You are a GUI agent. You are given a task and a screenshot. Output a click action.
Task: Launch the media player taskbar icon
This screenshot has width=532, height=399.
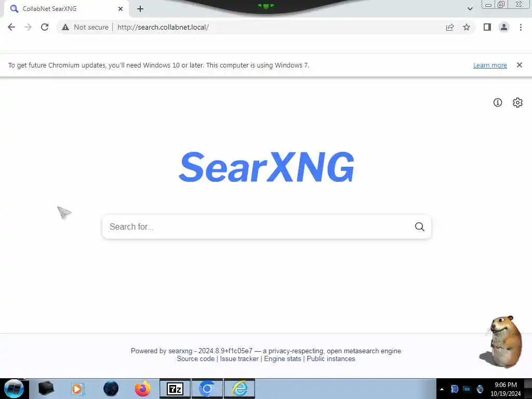pos(77,389)
